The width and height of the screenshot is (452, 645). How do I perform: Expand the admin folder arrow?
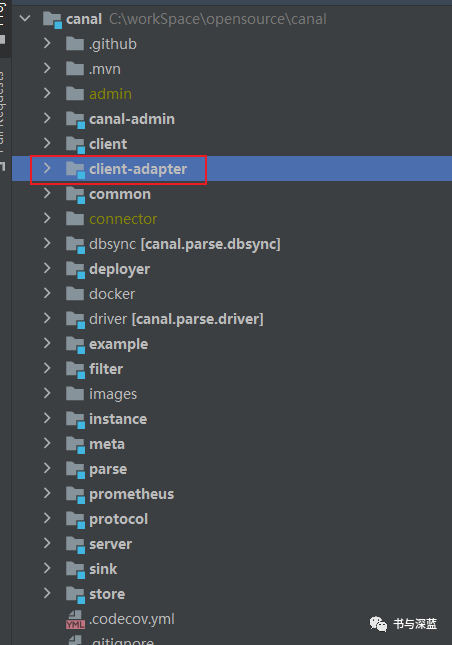[x=47, y=93]
